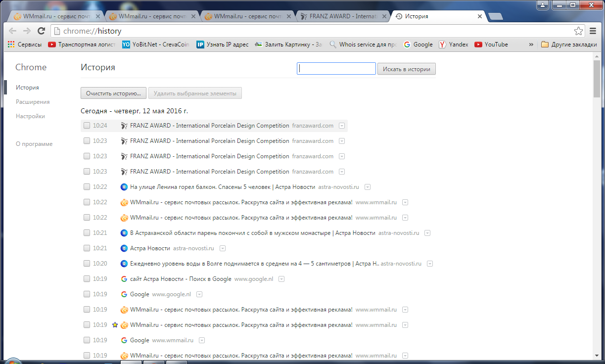This screenshot has width=605, height=364.
Task: Open Google bookmark in bookmarks bar
Action: click(x=418, y=45)
